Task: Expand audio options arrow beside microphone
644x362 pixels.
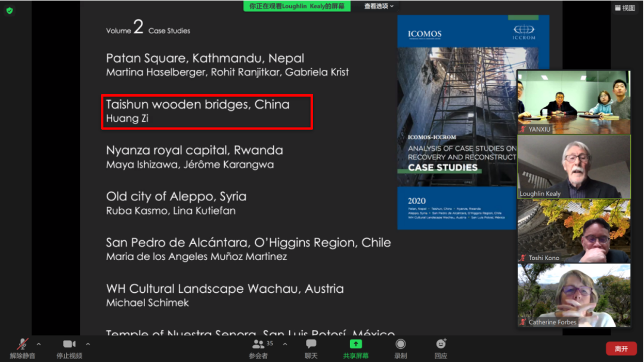Action: pos(39,344)
